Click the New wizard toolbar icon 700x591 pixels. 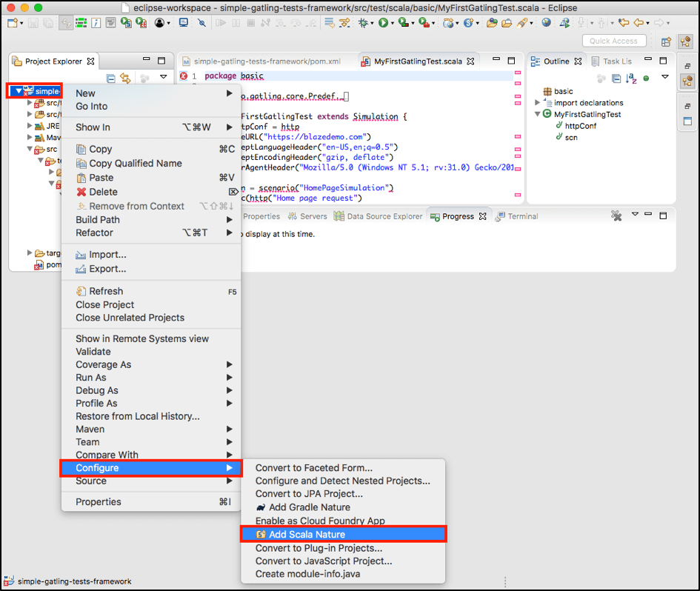tap(13, 23)
